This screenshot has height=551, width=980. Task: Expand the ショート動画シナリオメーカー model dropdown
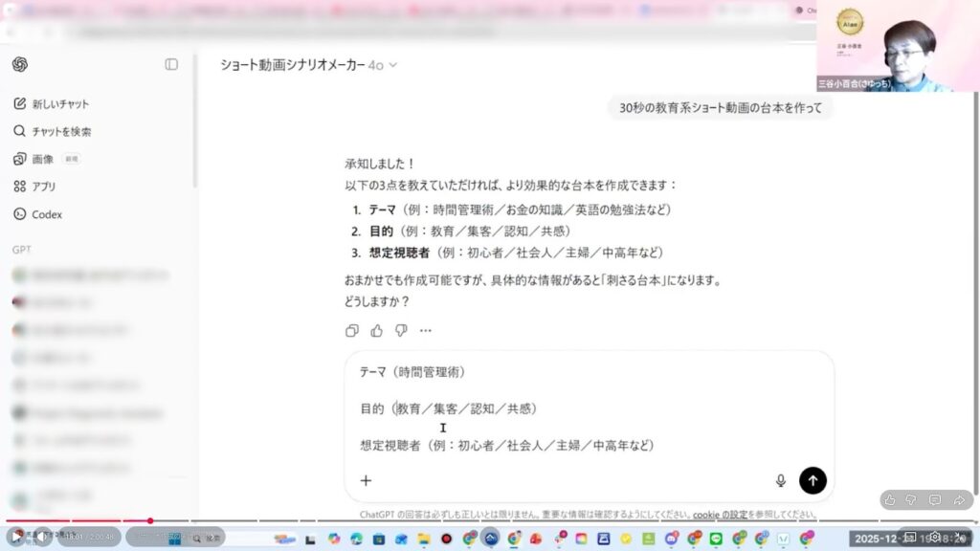(308, 65)
